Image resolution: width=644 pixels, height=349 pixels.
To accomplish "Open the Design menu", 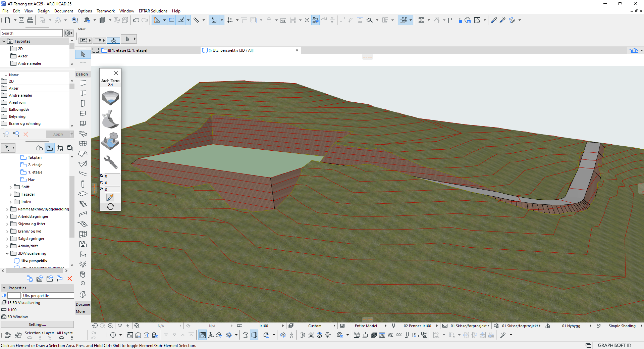I will (44, 11).
